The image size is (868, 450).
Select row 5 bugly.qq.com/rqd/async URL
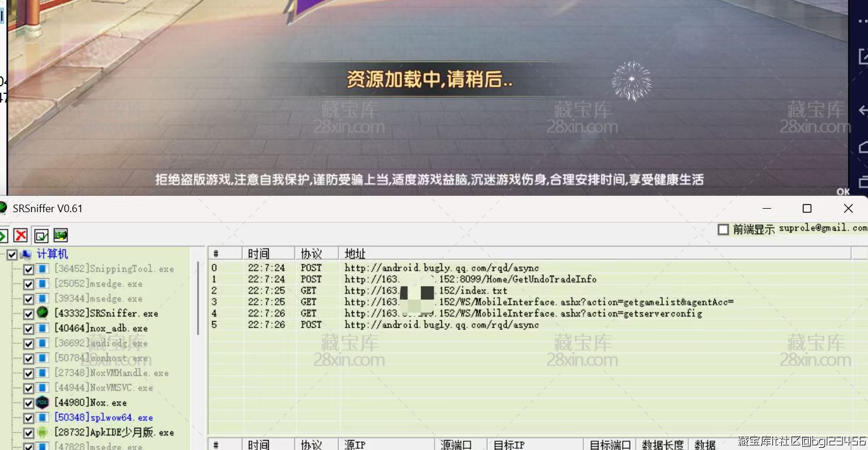(441, 325)
